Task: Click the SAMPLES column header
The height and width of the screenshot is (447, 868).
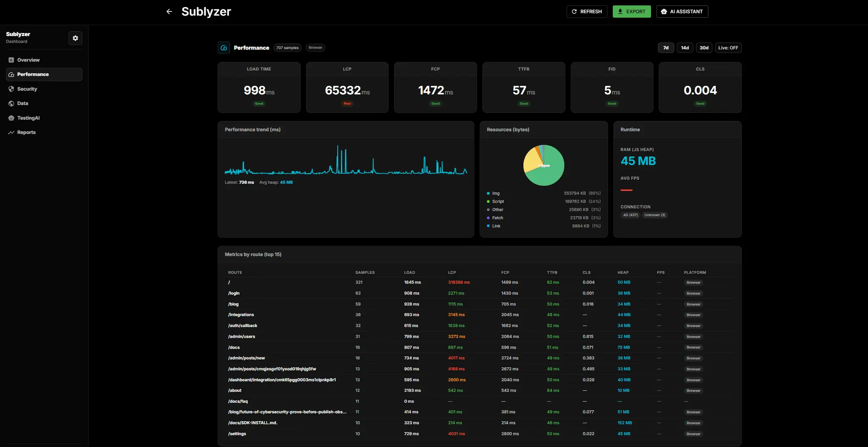Action: point(365,272)
